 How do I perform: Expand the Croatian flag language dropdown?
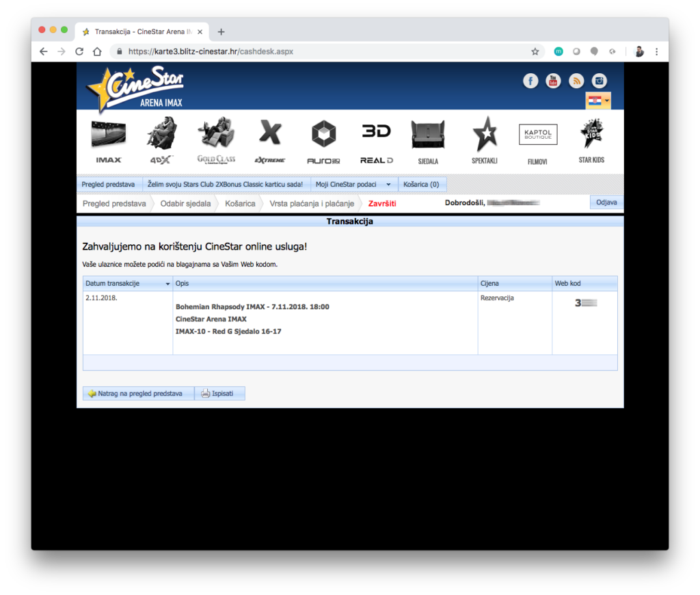[598, 101]
